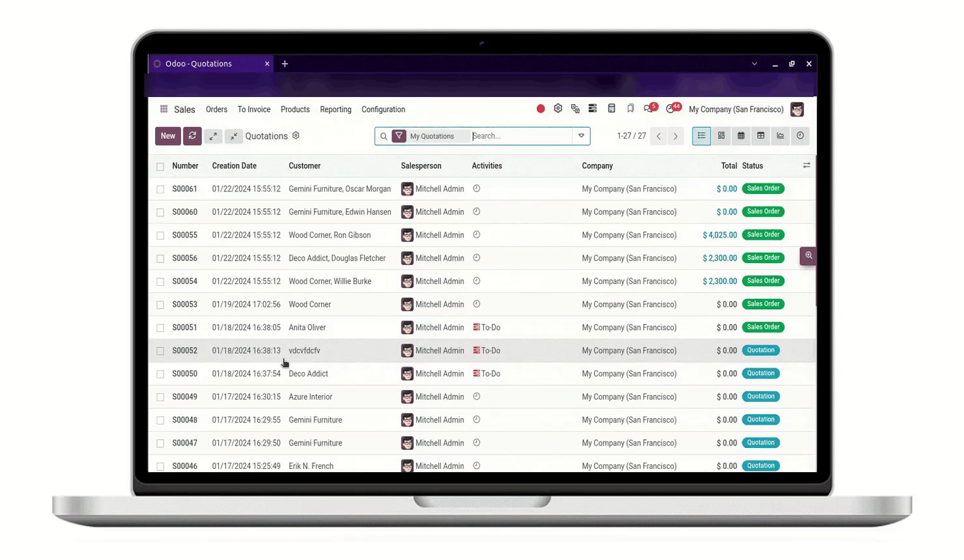Click customer Azure Interior
The image size is (964, 560).
point(310,397)
